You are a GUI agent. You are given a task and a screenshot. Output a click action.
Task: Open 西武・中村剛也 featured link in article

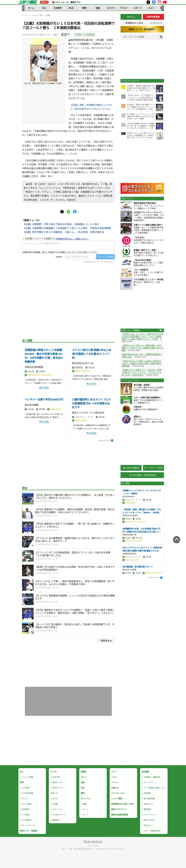[91, 107]
